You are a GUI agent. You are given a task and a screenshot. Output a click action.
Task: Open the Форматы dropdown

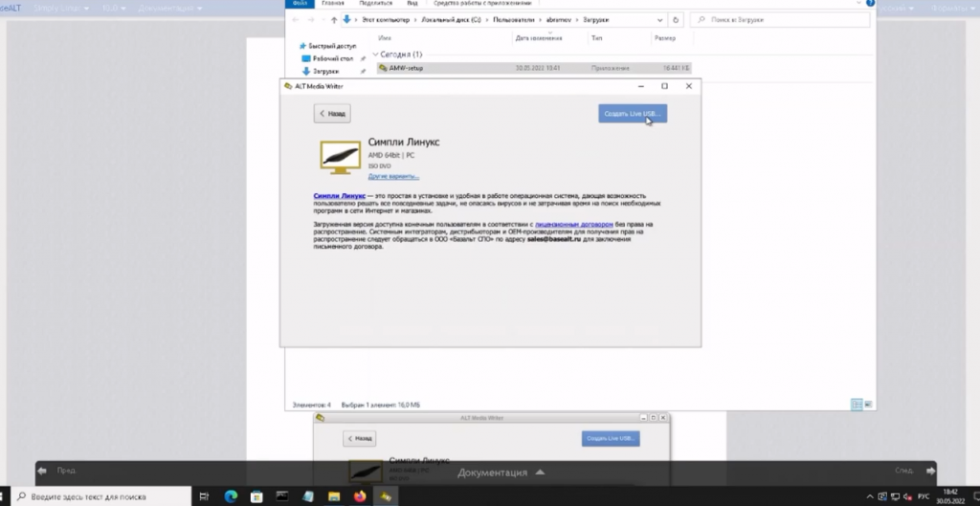click(x=953, y=8)
